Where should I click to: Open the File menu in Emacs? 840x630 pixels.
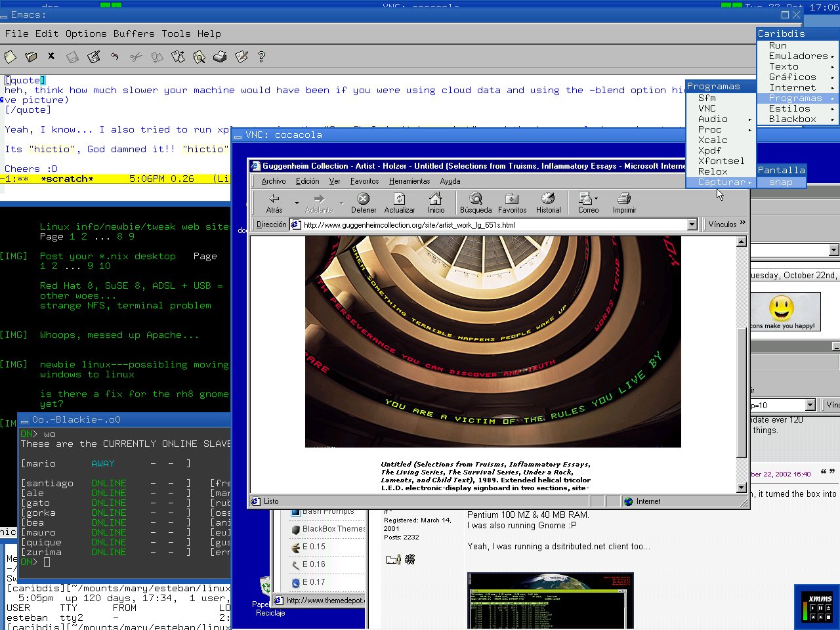pos(16,33)
